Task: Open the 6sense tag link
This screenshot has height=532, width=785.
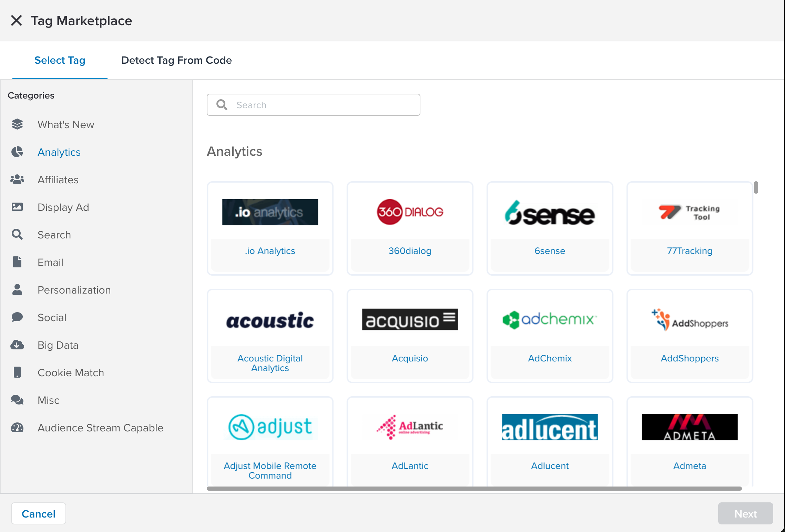Action: (550, 251)
